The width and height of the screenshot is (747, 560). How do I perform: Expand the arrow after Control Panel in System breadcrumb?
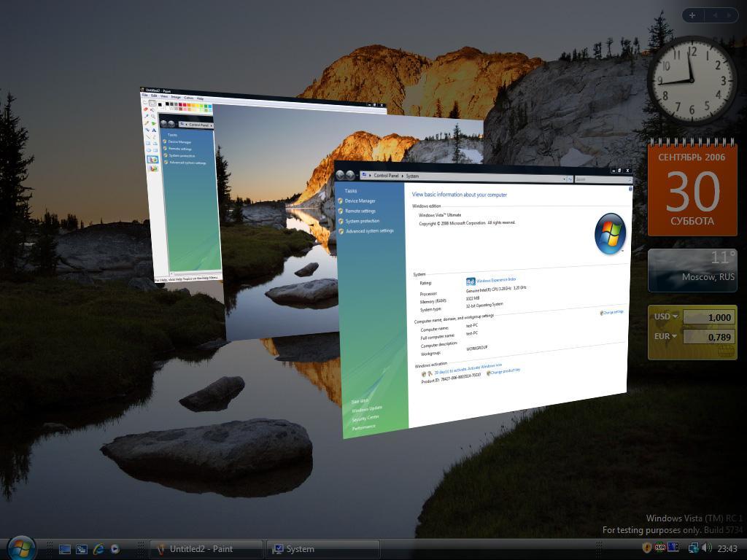402,176
